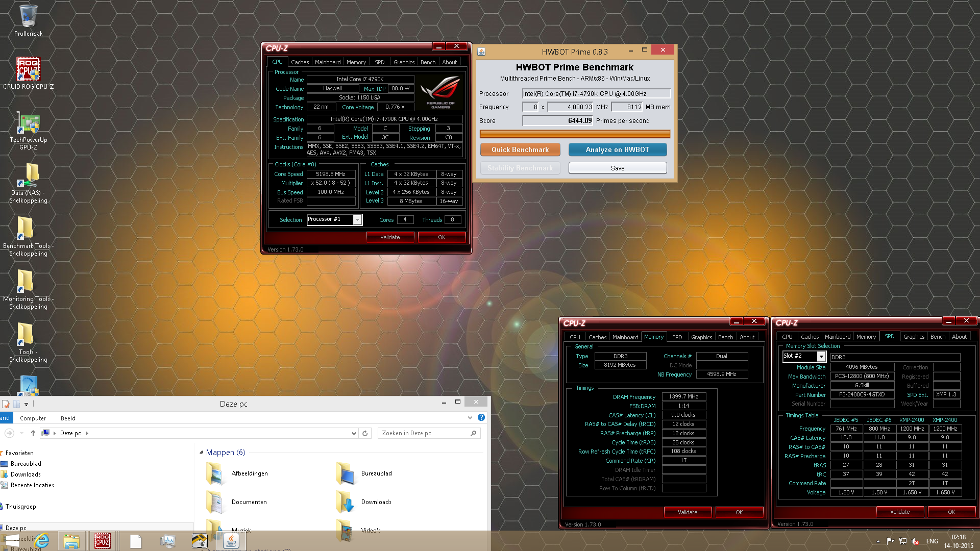Viewport: 980px width, 551px height.
Task: Open the recent locations dropdown arrow in Explorer
Action: coord(21,433)
